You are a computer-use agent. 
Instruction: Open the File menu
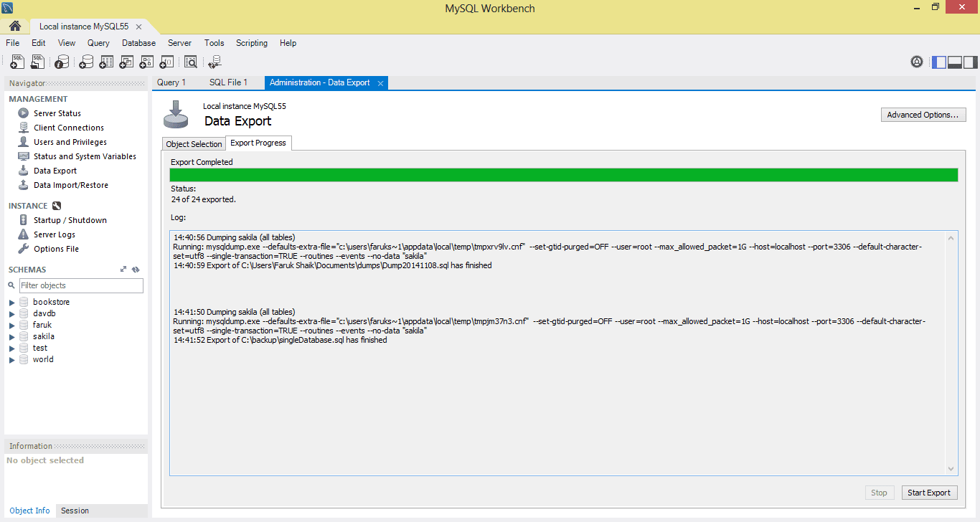13,43
